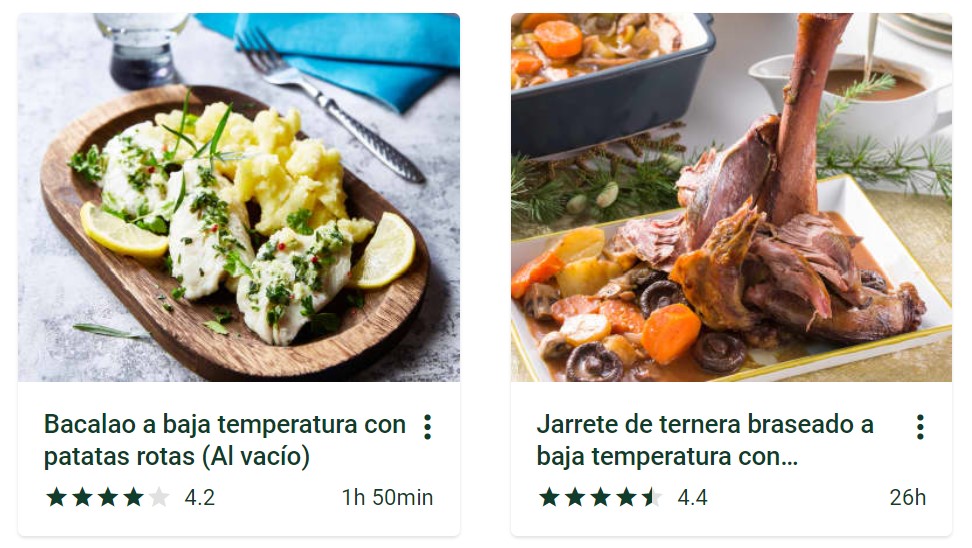Click the Bacalao a baja temperatura con patatas rotas title
The height and width of the screenshot is (548, 972).
click(224, 440)
